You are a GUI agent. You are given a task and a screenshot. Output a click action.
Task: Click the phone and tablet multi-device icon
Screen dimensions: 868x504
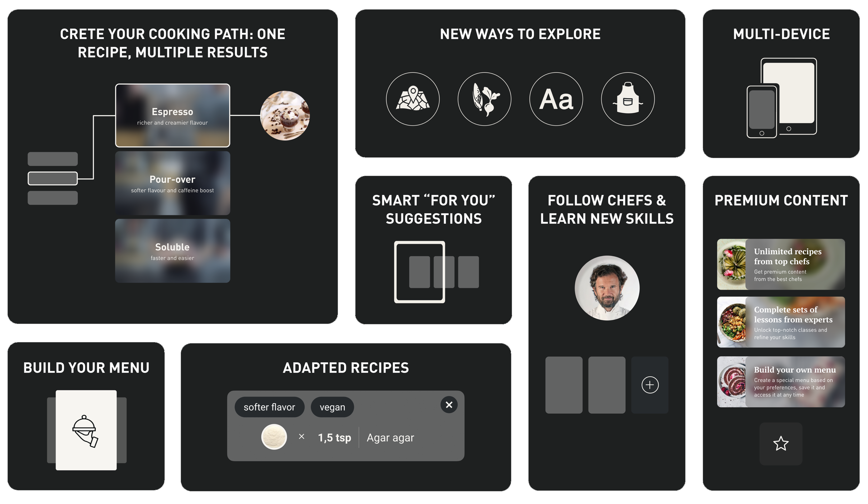781,98
